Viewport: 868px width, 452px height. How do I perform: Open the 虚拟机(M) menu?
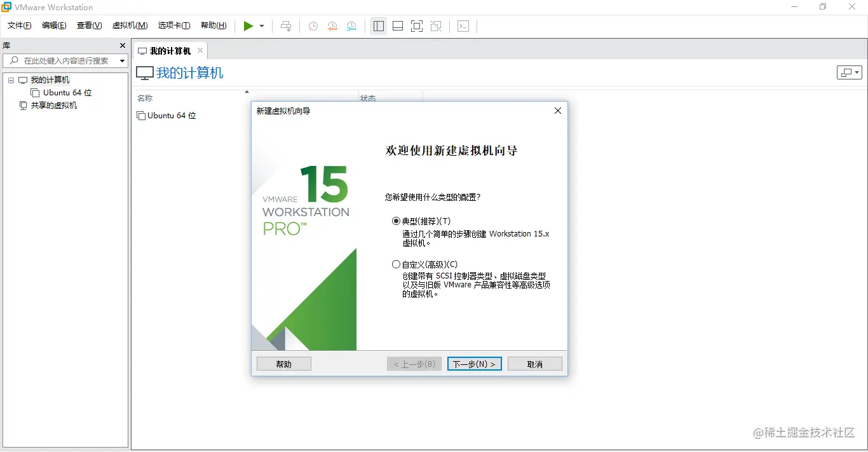pos(130,25)
